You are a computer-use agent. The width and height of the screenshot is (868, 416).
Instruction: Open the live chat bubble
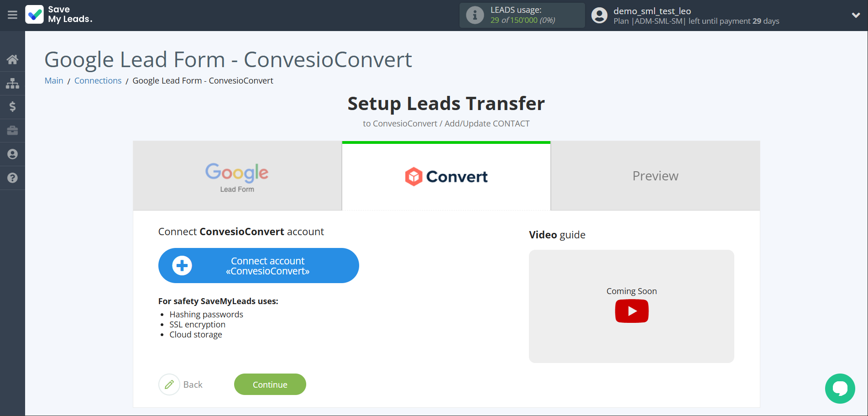point(840,389)
